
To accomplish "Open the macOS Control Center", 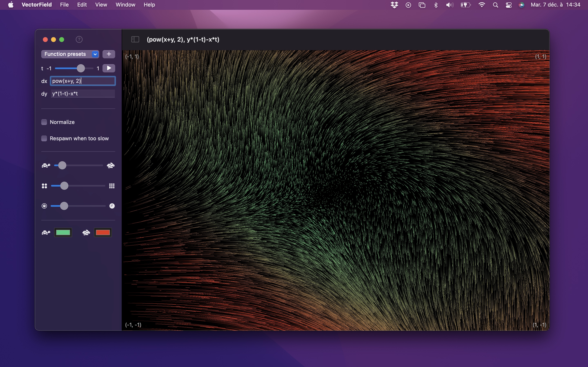I will [x=509, y=5].
